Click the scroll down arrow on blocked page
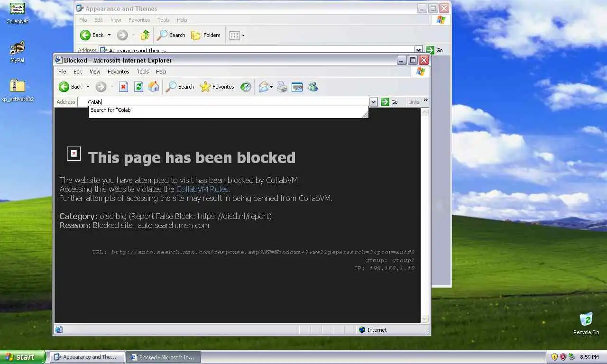 pyautogui.click(x=424, y=319)
